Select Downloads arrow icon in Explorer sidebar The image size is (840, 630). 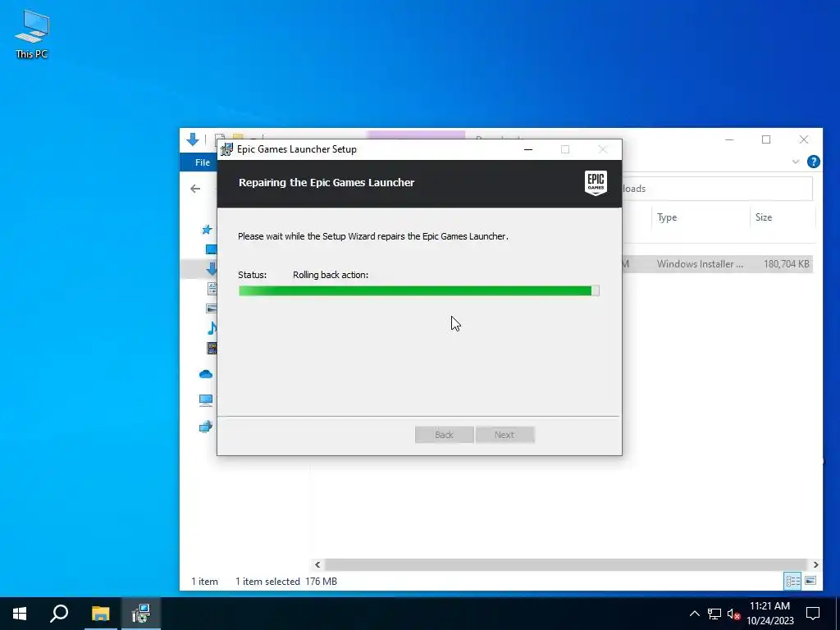(212, 268)
